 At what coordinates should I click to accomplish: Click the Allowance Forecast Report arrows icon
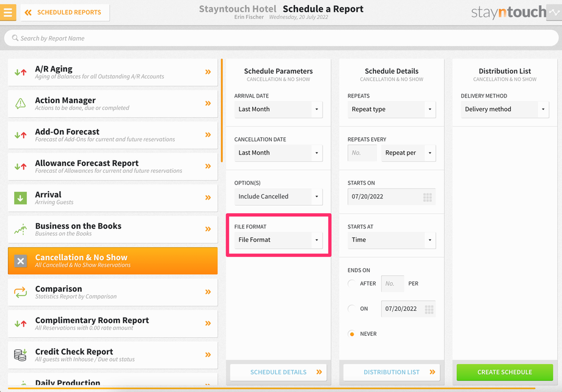point(20,167)
